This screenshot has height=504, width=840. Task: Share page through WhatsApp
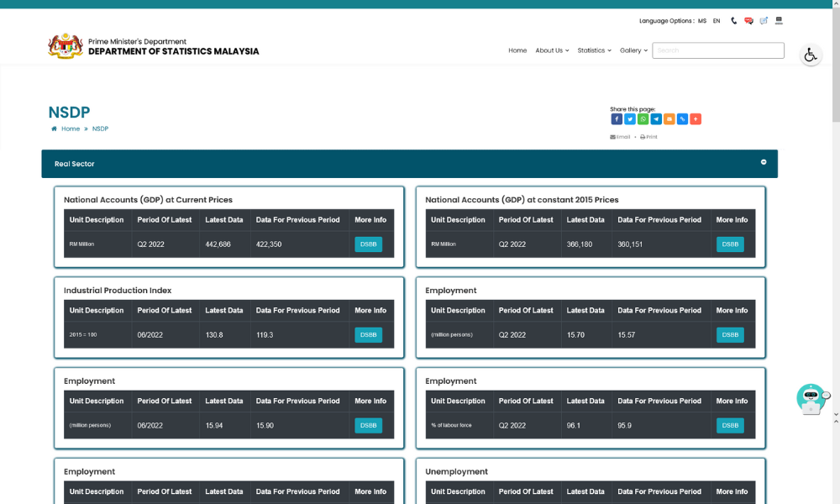tap(643, 119)
